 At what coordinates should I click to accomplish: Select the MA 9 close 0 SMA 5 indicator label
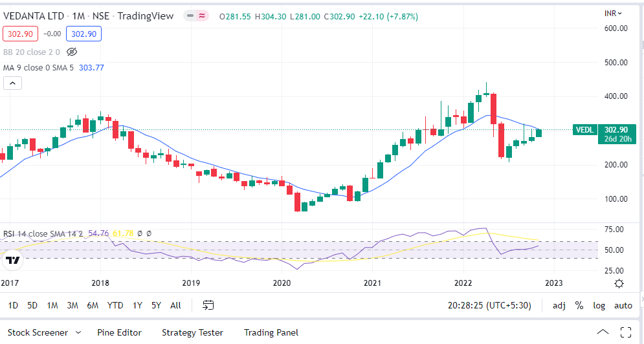(x=38, y=68)
